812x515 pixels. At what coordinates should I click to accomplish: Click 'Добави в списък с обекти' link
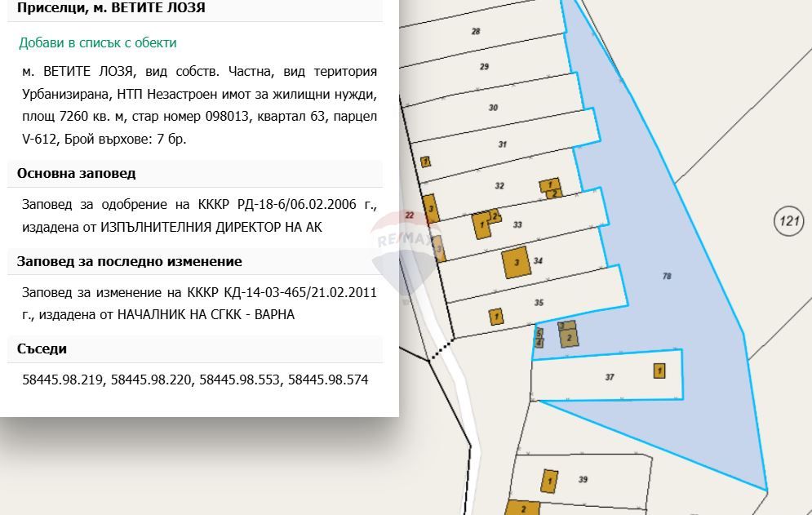[97, 43]
